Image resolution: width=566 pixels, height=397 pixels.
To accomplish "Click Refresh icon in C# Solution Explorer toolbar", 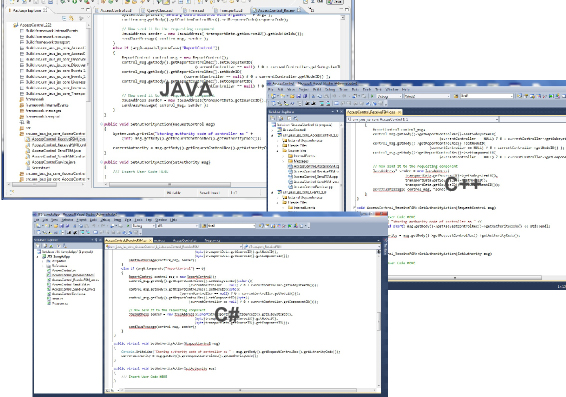I will [x=51, y=246].
